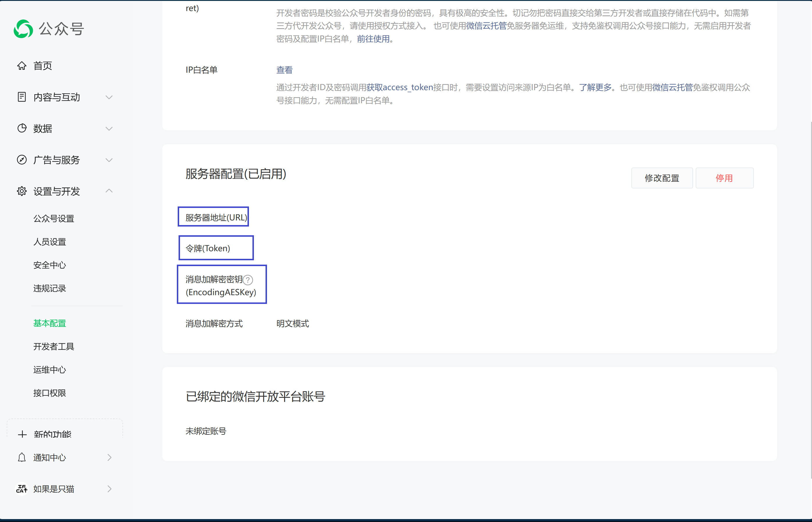Click the plus icon beside 新的功能
The width and height of the screenshot is (812, 522).
tap(22, 434)
